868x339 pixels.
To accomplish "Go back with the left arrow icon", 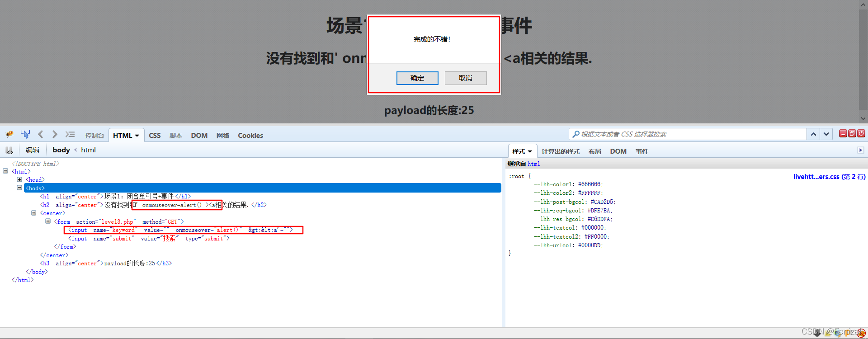I will click(41, 134).
